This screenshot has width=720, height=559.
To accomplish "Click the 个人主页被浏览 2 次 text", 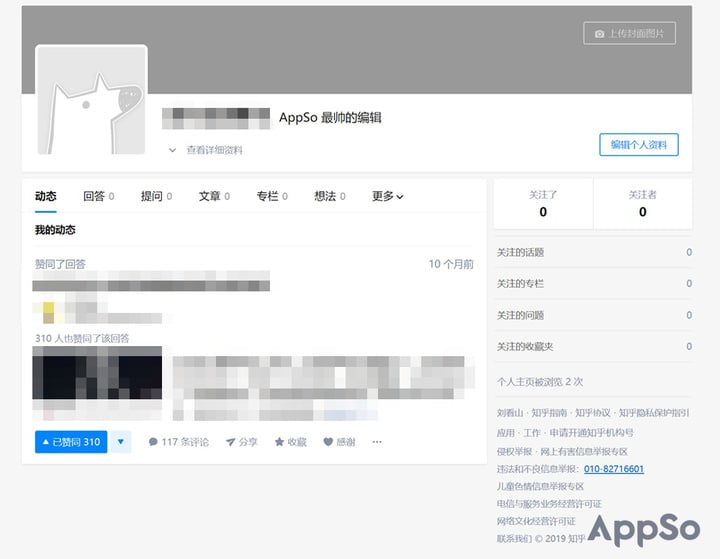I will coord(540,382).
